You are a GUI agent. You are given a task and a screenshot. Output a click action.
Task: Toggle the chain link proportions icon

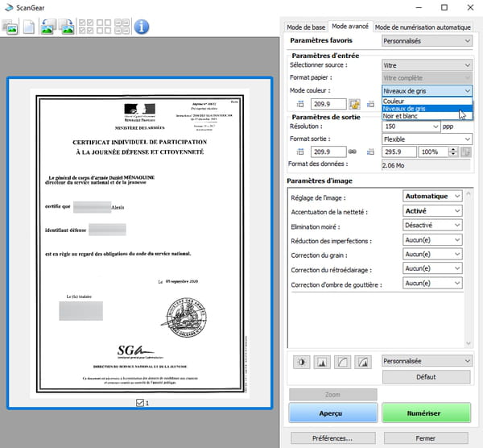click(x=353, y=151)
